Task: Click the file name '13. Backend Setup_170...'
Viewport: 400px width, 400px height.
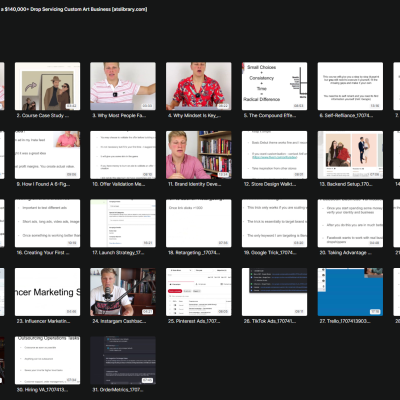Action: pos(346,184)
